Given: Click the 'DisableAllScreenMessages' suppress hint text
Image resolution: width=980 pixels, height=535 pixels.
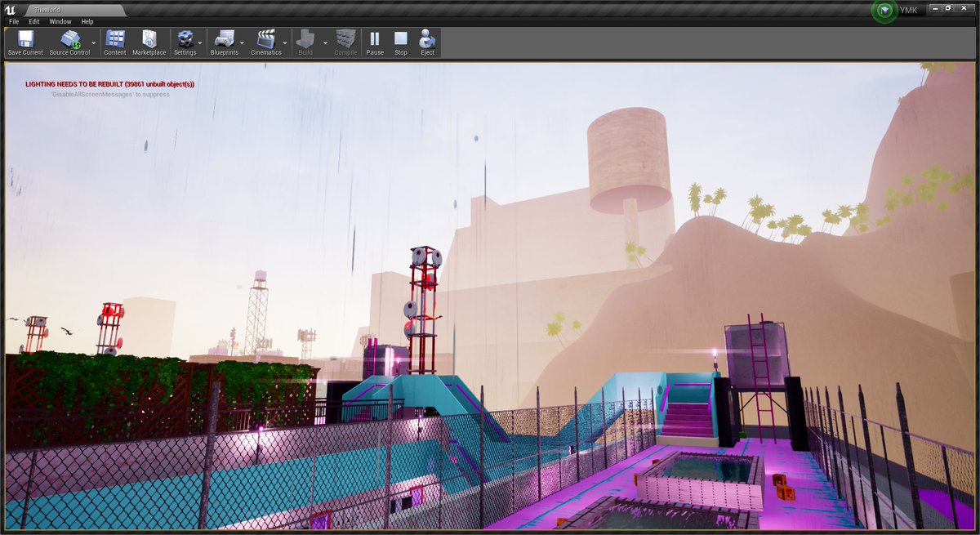Looking at the screenshot, I should click(109, 95).
